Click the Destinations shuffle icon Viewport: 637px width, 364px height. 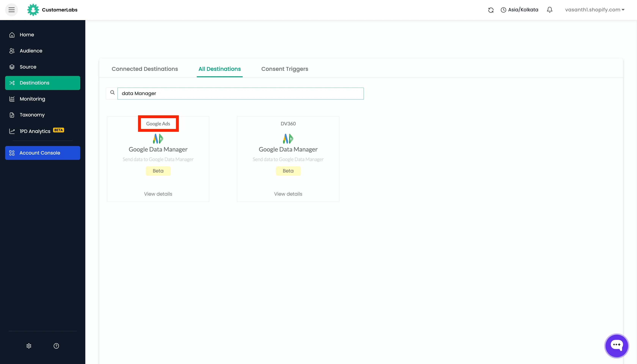[12, 83]
